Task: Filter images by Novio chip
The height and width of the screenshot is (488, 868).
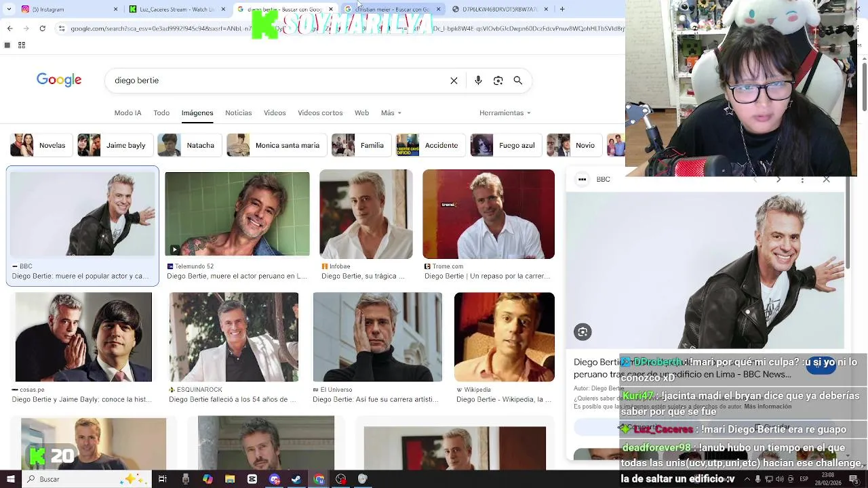Action: tap(574, 145)
